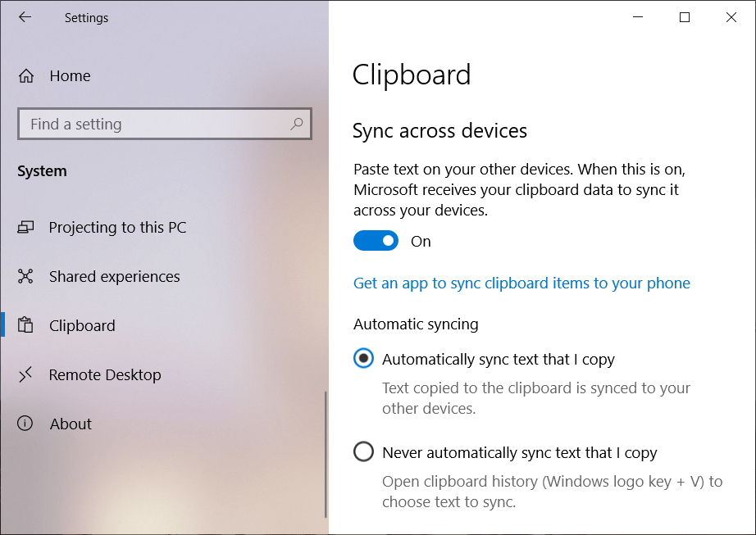Turn off the Sync across devices toggle
Image resolution: width=756 pixels, height=535 pixels.
[x=376, y=241]
